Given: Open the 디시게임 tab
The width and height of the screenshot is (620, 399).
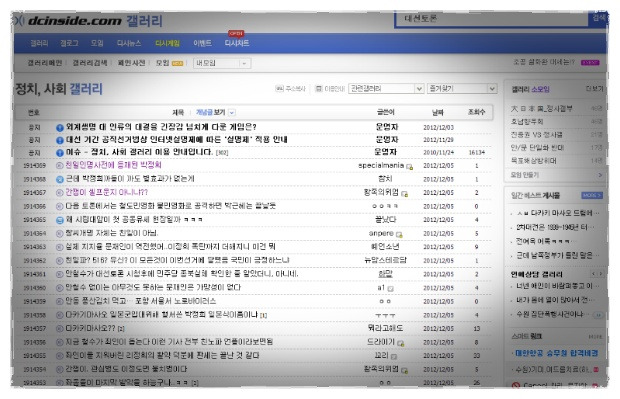Looking at the screenshot, I should point(167,43).
